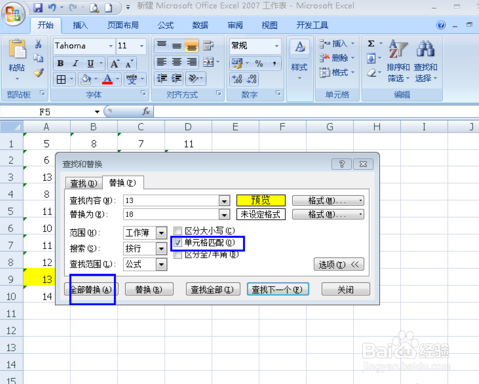Click AutoSum sigma icon

point(371,44)
